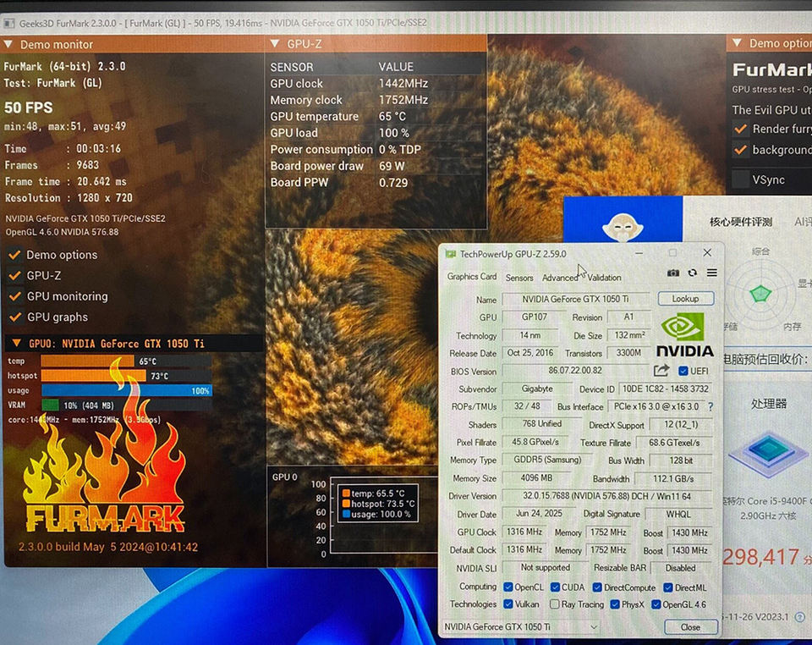Click the Device ID field in GPU-Z
812x645 pixels.
[665, 389]
